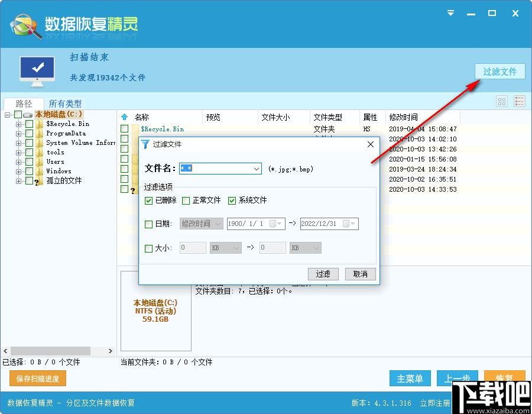Enable the 日期 filter checkbox
Screen dimensions: 532x414
149,224
